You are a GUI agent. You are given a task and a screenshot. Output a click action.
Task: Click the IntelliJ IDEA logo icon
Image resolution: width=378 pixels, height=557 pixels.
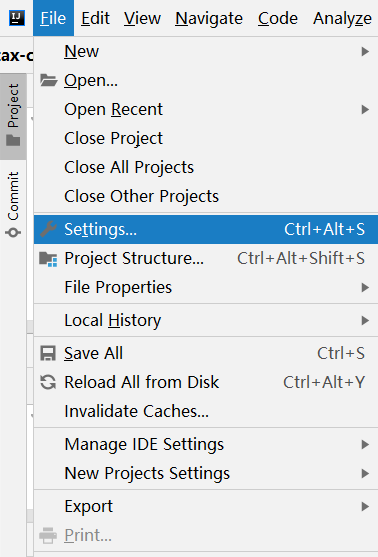pos(17,18)
